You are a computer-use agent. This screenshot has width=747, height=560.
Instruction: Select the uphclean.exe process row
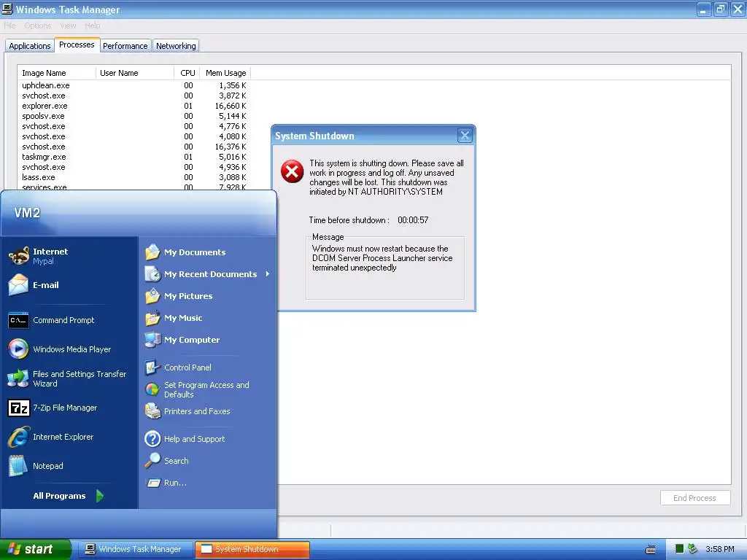tap(134, 85)
